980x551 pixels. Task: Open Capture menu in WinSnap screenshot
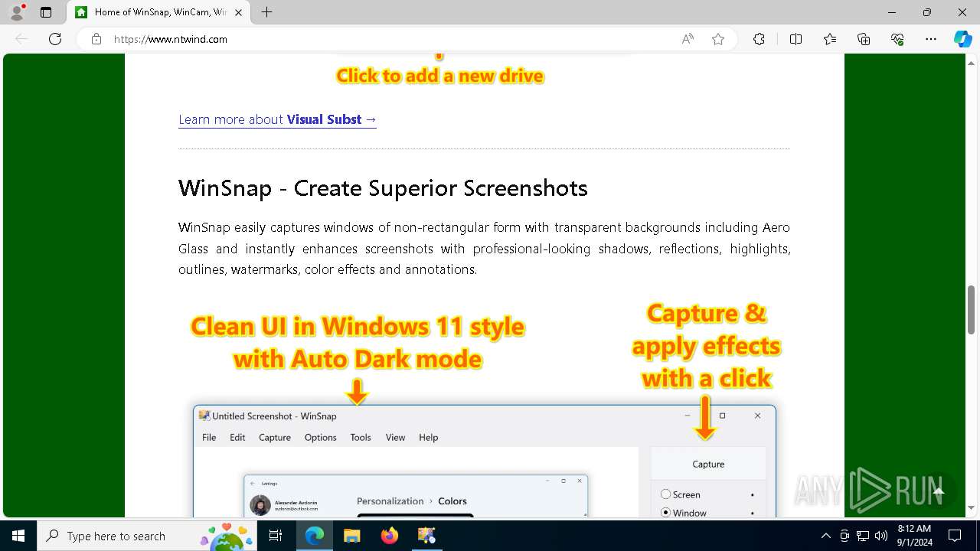275,438
